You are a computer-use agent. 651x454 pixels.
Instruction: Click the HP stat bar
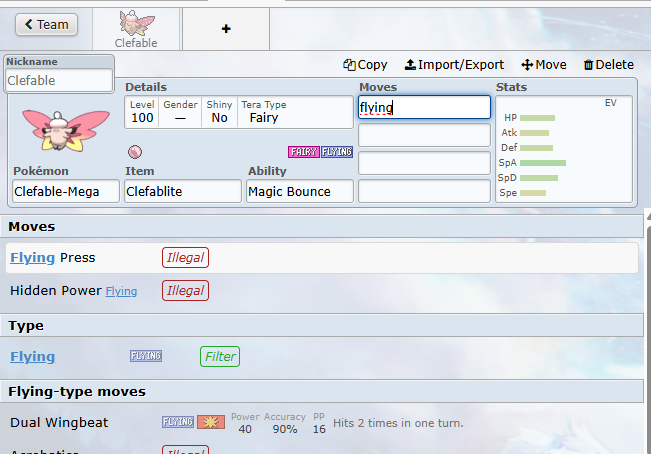pos(537,118)
